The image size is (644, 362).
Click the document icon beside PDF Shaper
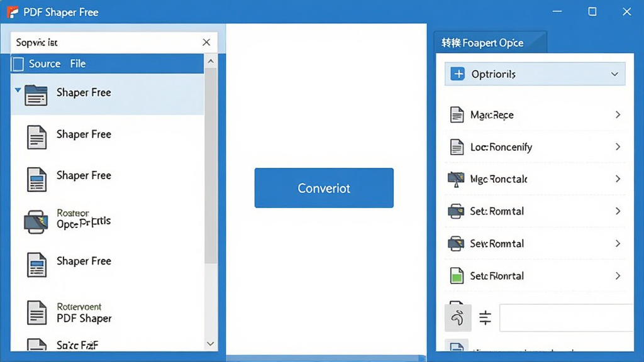[36, 313]
